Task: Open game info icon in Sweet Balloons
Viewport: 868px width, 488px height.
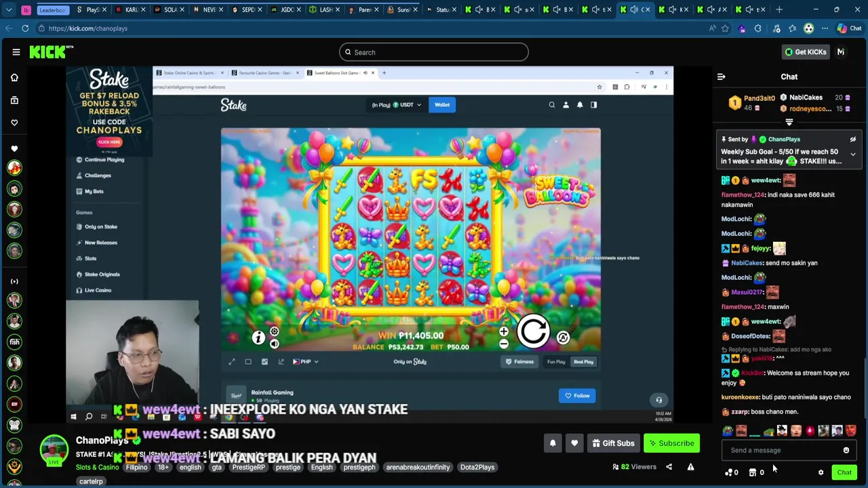Action: point(258,338)
